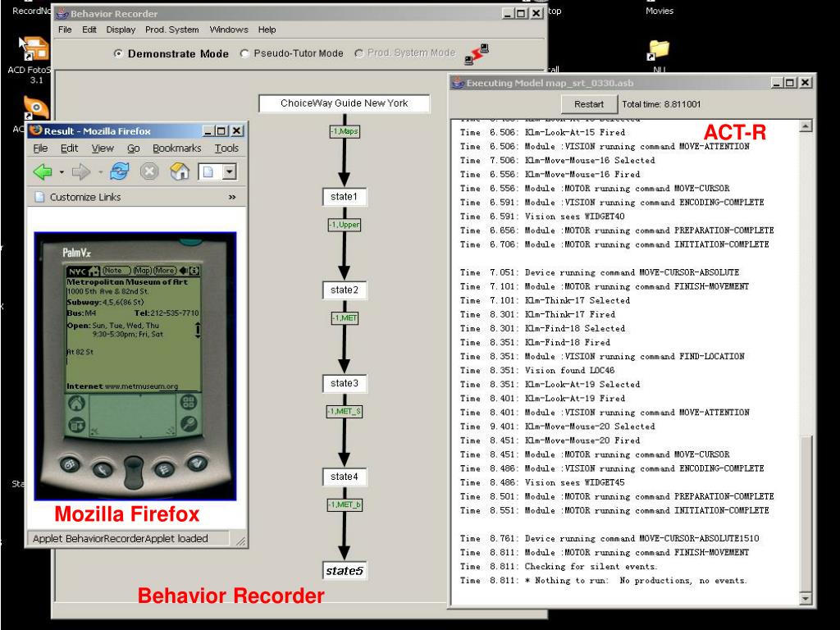Select state4 node in behavior graph

click(344, 477)
